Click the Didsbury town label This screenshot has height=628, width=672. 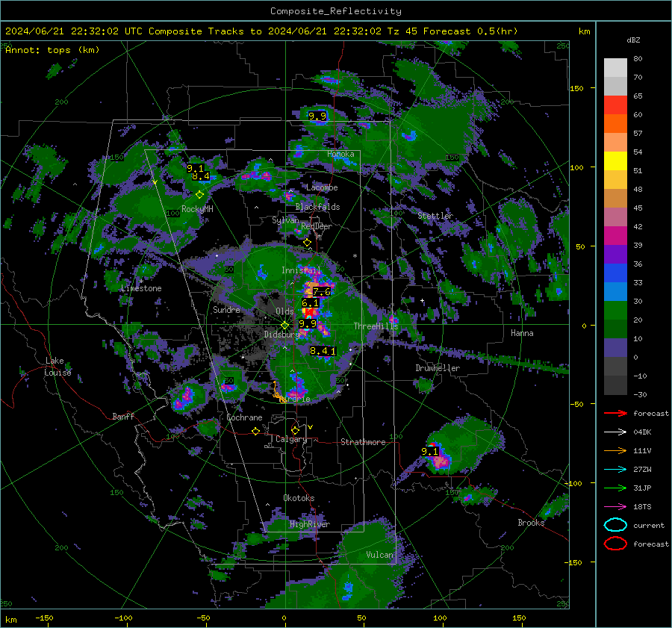(281, 335)
